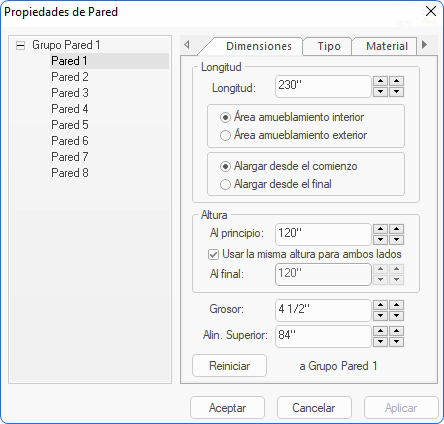Click the Al principio height field
This screenshot has width=444, height=424.
323,234
